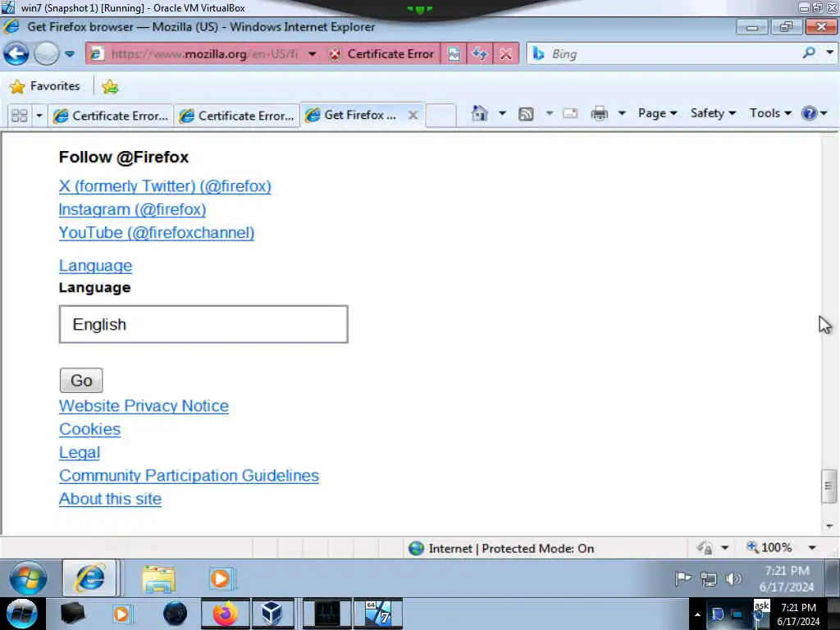This screenshot has width=840, height=630.
Task: Print the page with the printer icon
Action: click(600, 113)
